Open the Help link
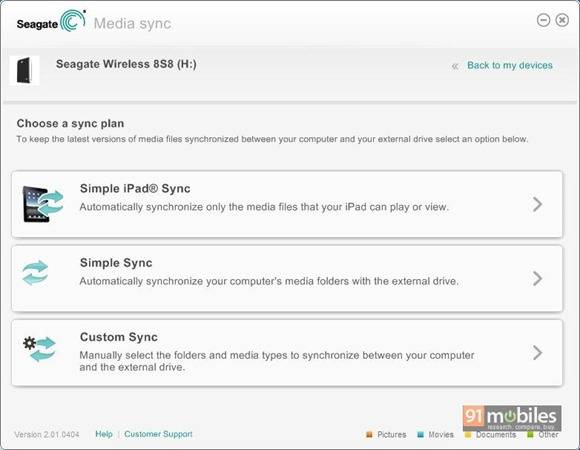The height and width of the screenshot is (450, 580). (104, 434)
